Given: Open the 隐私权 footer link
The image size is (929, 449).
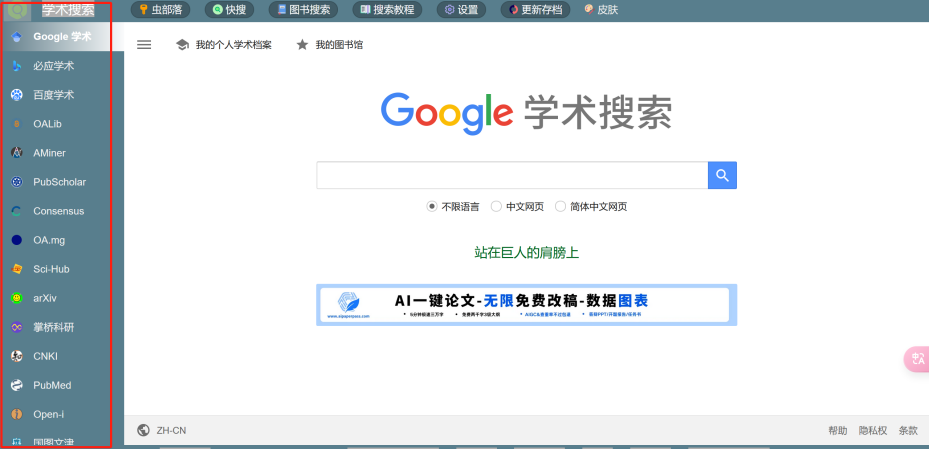Looking at the screenshot, I should (873, 431).
